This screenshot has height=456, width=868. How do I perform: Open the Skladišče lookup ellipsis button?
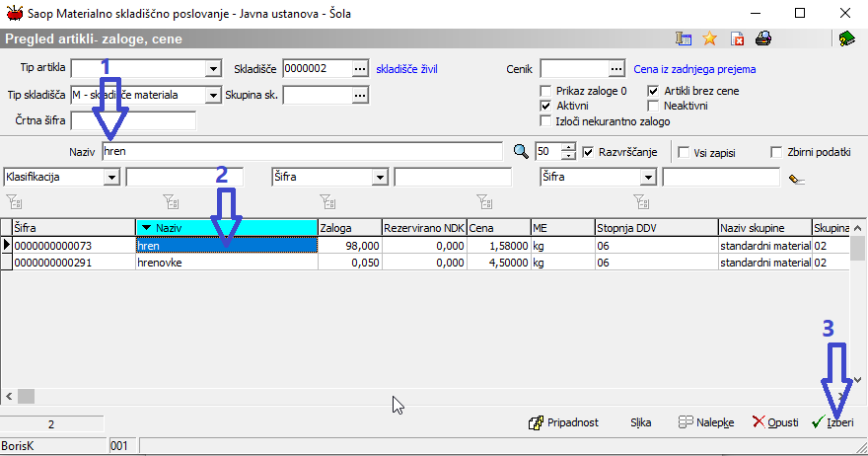point(360,69)
